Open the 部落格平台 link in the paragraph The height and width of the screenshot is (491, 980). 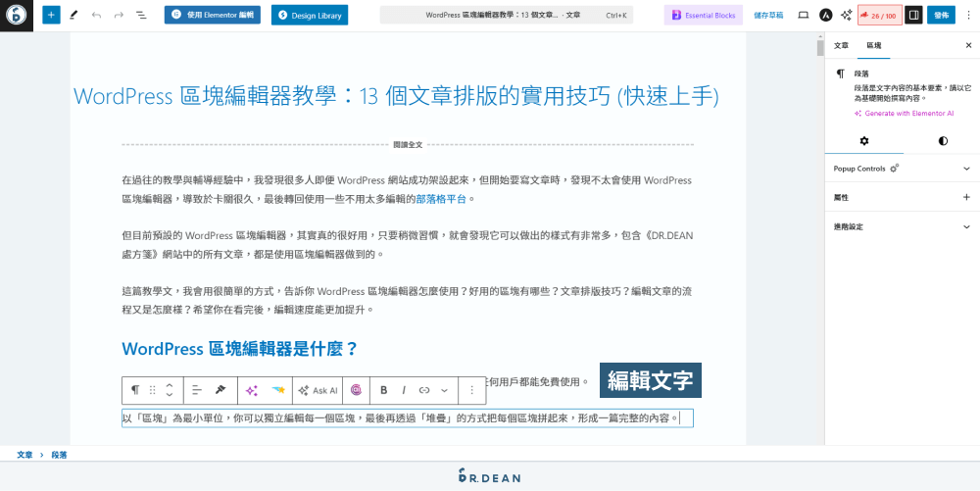(441, 199)
